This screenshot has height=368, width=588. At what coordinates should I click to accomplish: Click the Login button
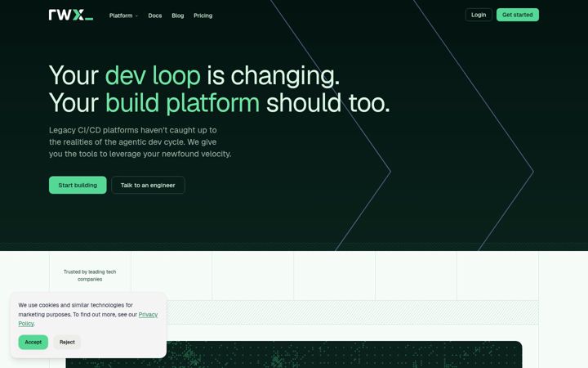[x=479, y=15]
